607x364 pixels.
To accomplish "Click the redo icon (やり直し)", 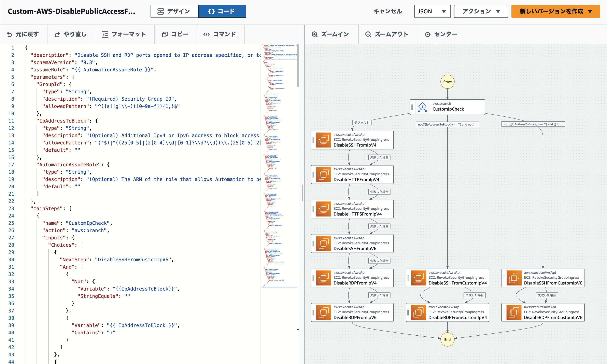I will (57, 34).
